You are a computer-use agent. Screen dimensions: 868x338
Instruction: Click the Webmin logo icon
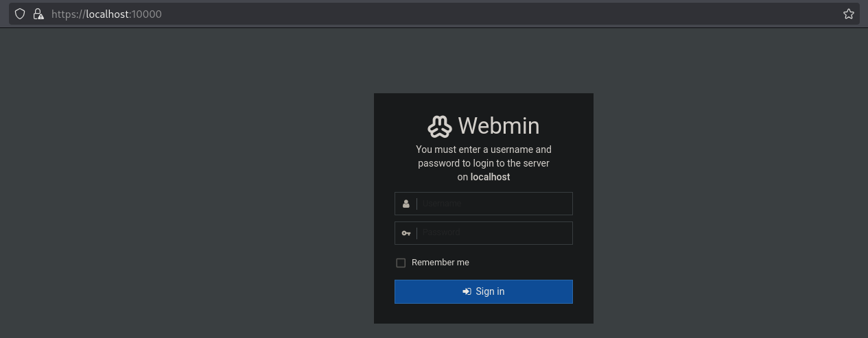click(440, 126)
